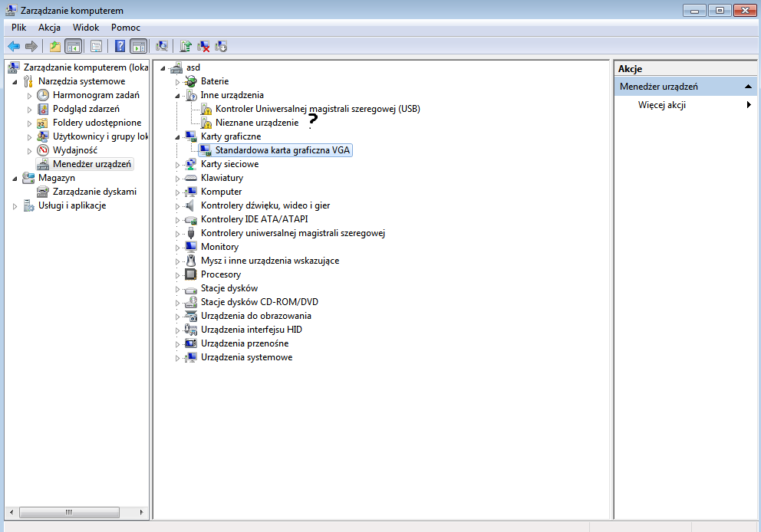Viewport: 761px width, 532px height.
Task: Expand the Podgląd zdarzeń node
Action: [30, 110]
